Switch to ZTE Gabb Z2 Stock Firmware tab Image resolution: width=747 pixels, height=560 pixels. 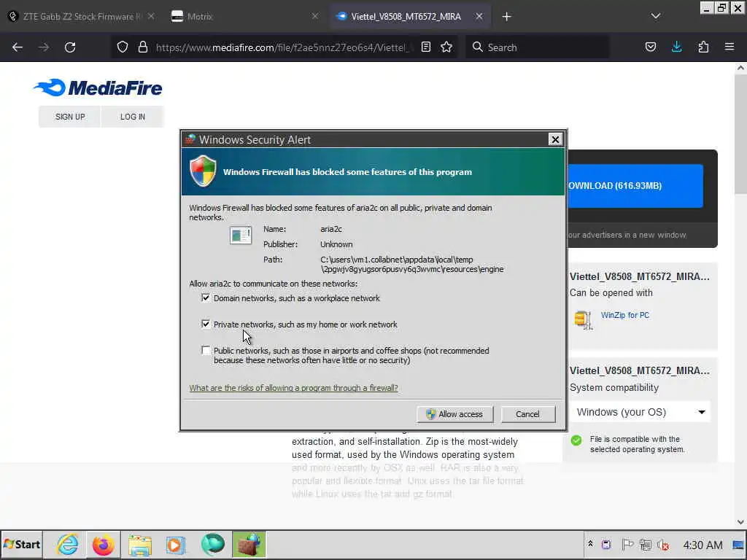pyautogui.click(x=81, y=16)
